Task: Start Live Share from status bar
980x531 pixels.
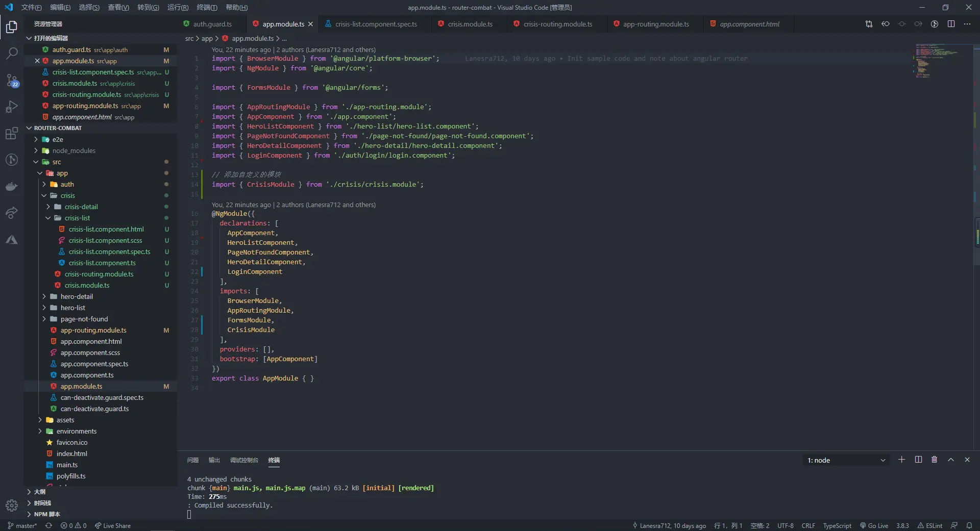Action: [x=113, y=525]
